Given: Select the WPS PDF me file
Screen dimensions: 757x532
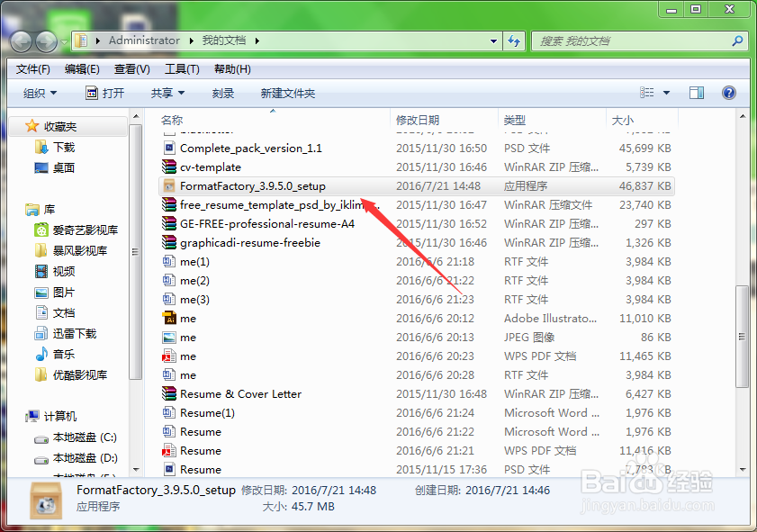Looking at the screenshot, I should [x=416, y=356].
